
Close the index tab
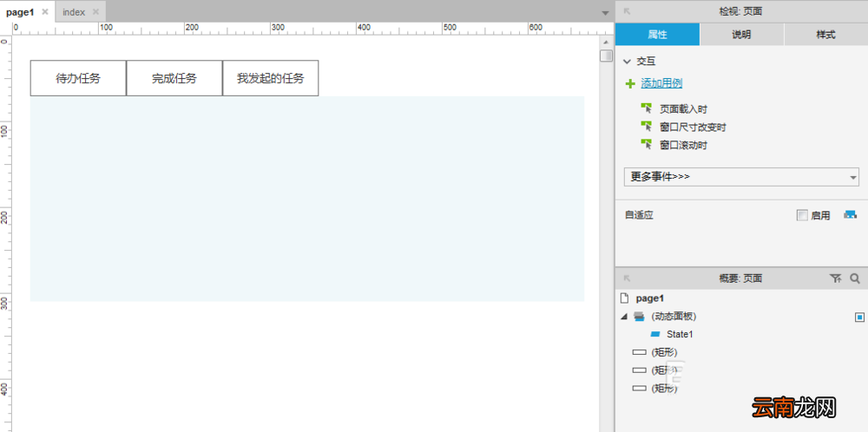(x=95, y=11)
